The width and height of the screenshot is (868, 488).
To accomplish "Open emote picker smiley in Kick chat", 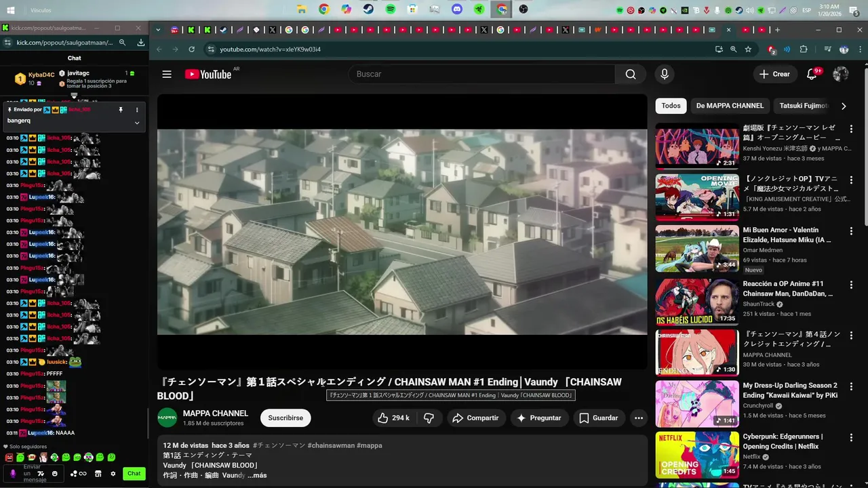I will tap(55, 473).
